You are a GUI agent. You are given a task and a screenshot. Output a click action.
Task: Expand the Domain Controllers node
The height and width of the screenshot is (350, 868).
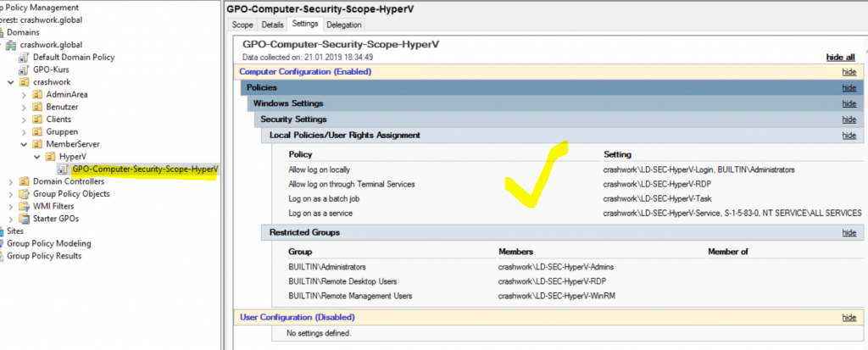click(10, 181)
